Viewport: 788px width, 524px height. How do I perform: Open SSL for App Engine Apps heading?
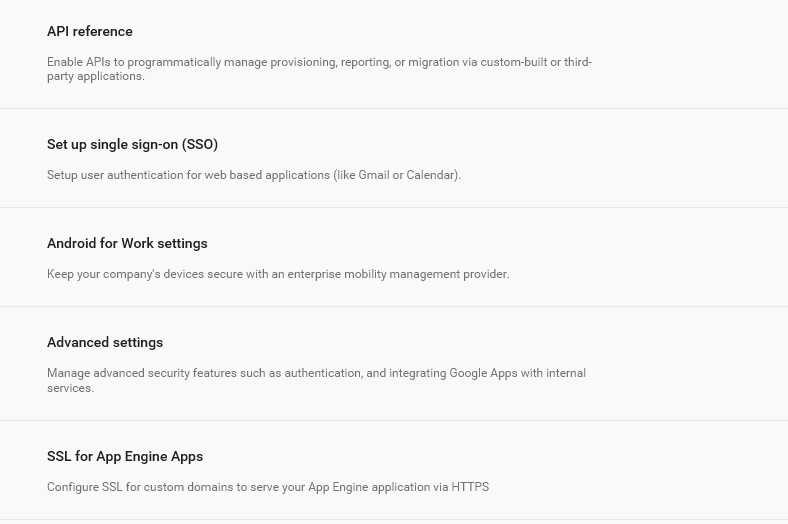tap(125, 456)
